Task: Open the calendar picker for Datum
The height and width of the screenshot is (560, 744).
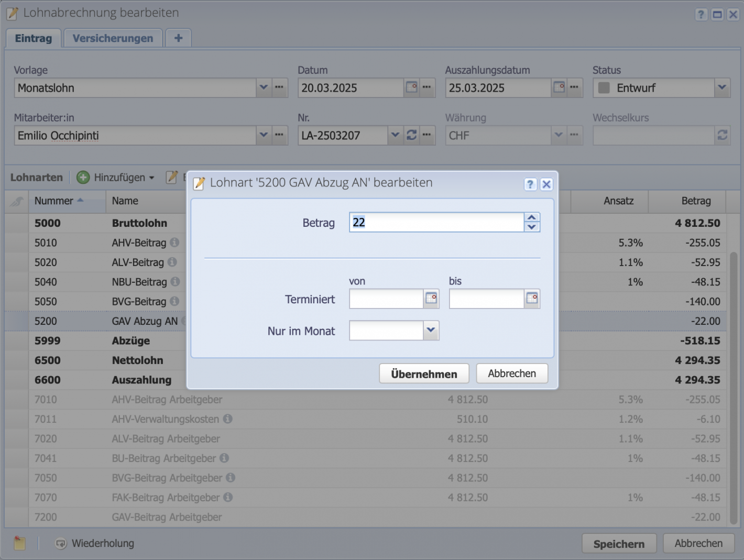Action: (411, 87)
